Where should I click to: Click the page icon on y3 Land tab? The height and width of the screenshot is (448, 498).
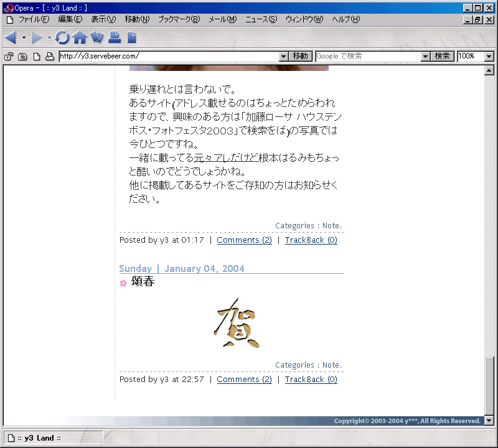[x=11, y=438]
